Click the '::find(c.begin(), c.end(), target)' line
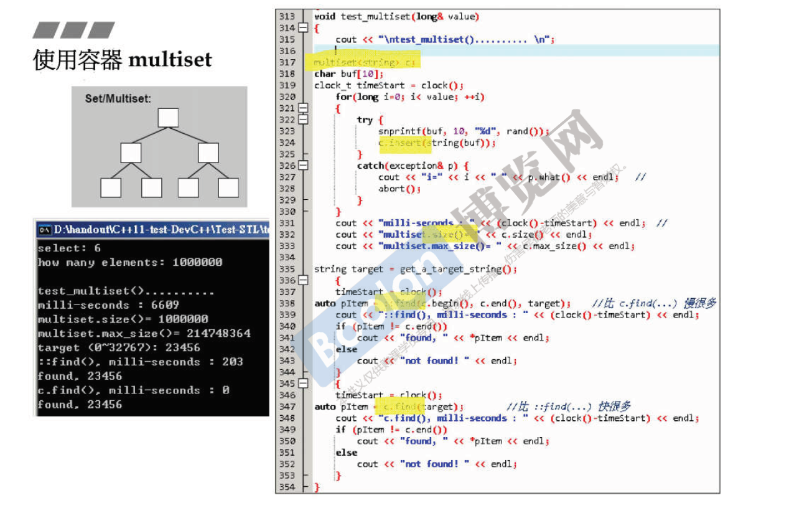 (x=442, y=303)
